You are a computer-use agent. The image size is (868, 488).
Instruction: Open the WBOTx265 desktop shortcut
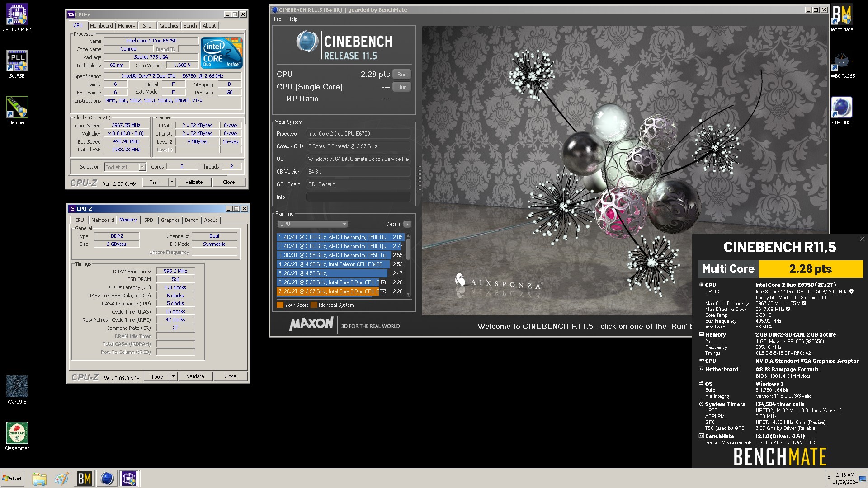point(842,65)
